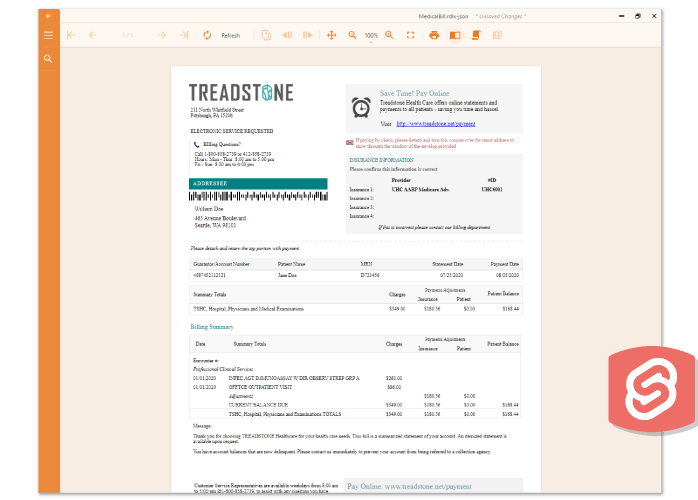Minimize the viewer window

pos(621,16)
